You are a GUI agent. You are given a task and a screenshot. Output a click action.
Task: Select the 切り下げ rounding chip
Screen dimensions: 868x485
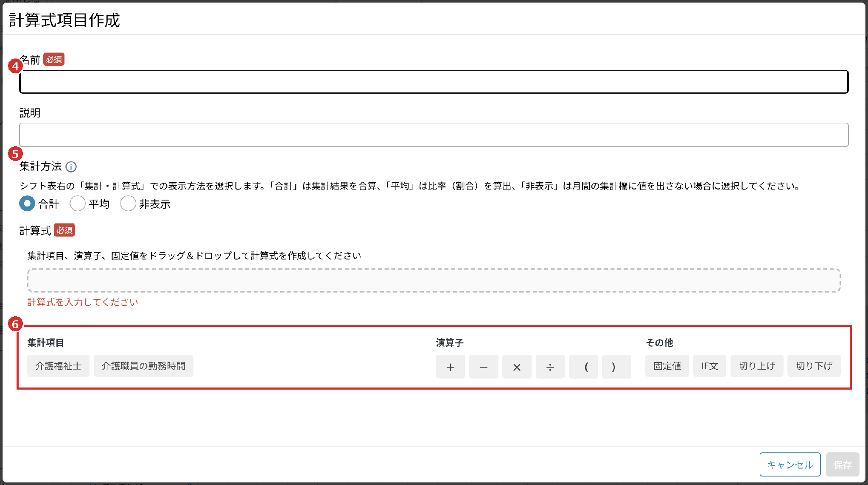point(814,366)
